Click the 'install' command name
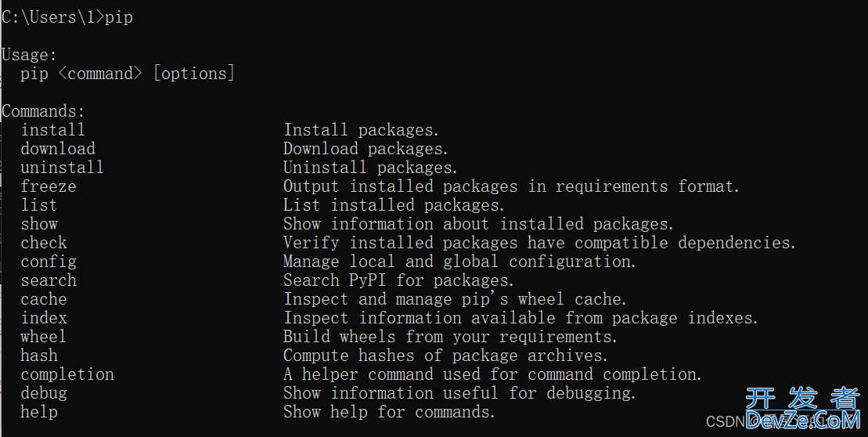 coord(52,129)
